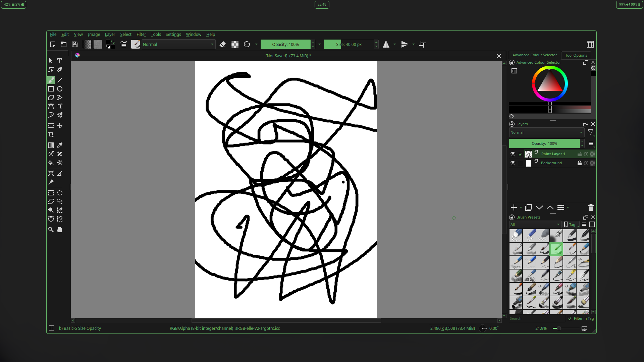Expand the Layers panel blending mode dropdown

546,132
